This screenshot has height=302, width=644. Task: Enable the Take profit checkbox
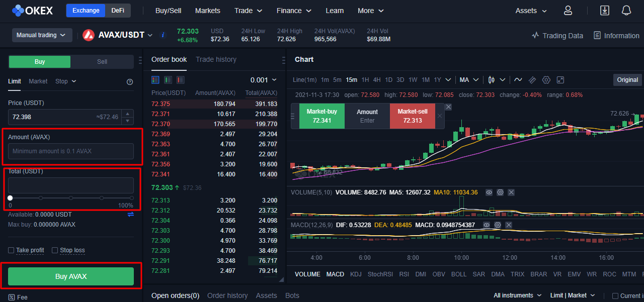(x=11, y=250)
